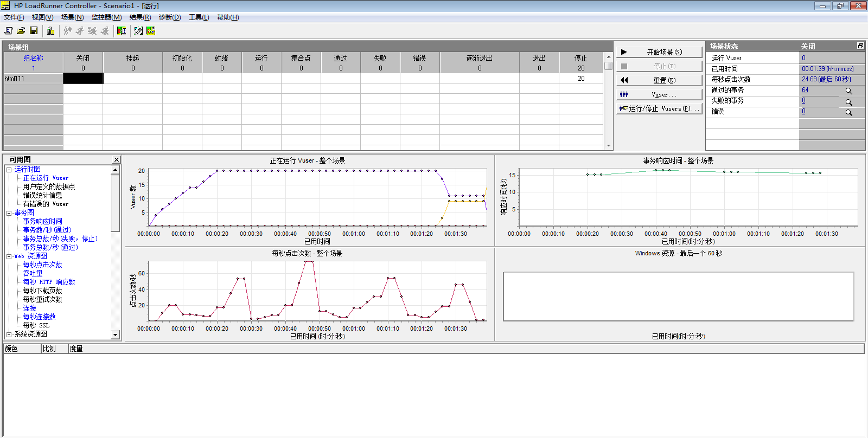Click the 开始场景(S) button

point(659,52)
